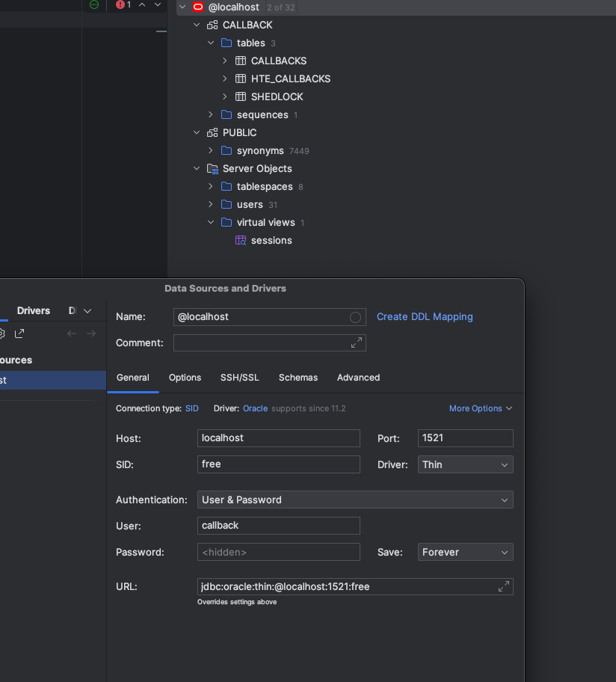Click the Server Objects icon
Image resolution: width=616 pixels, height=682 pixels.
[x=212, y=168]
